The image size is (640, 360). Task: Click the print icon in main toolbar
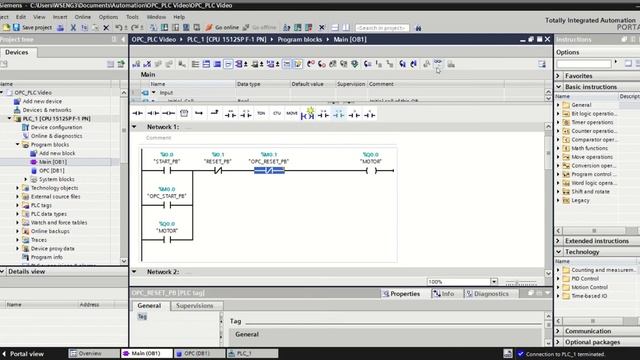point(60,28)
